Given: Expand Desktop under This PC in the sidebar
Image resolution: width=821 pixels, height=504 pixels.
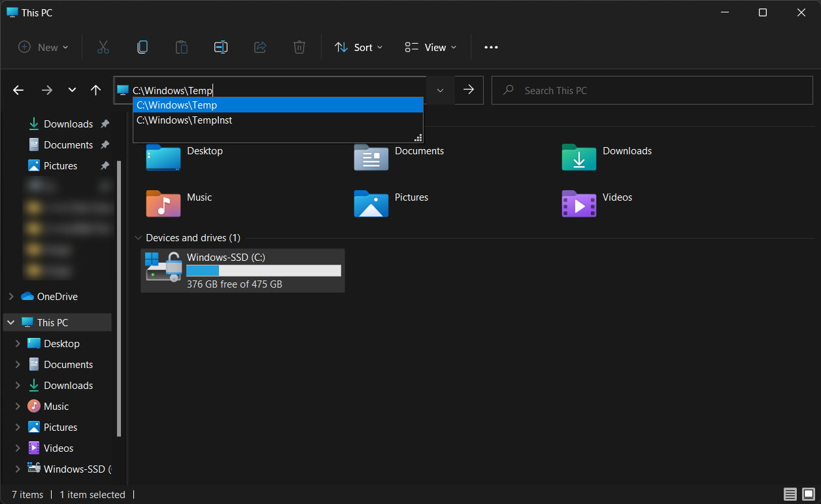Looking at the screenshot, I should pos(18,343).
